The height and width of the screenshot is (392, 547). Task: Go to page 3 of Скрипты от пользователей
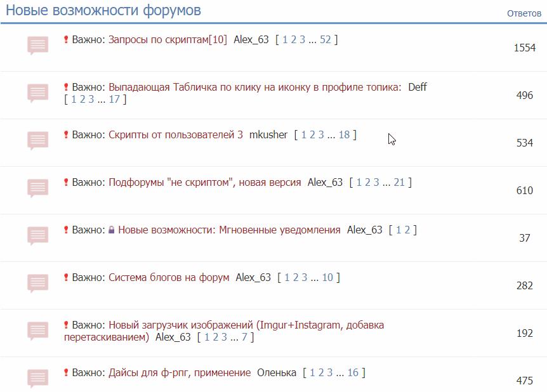[321, 135]
